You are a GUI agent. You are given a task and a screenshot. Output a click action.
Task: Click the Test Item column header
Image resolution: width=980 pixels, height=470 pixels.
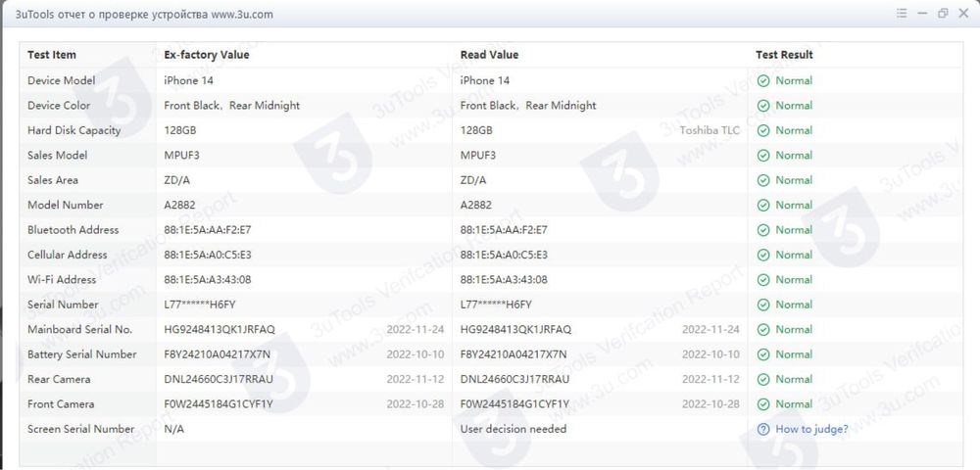tap(52, 55)
